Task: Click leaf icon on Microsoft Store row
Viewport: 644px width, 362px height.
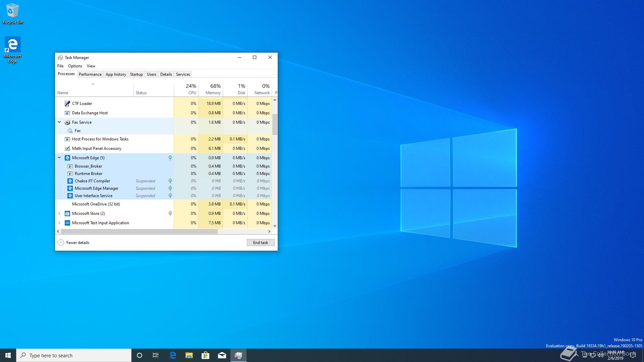Action: pos(170,214)
